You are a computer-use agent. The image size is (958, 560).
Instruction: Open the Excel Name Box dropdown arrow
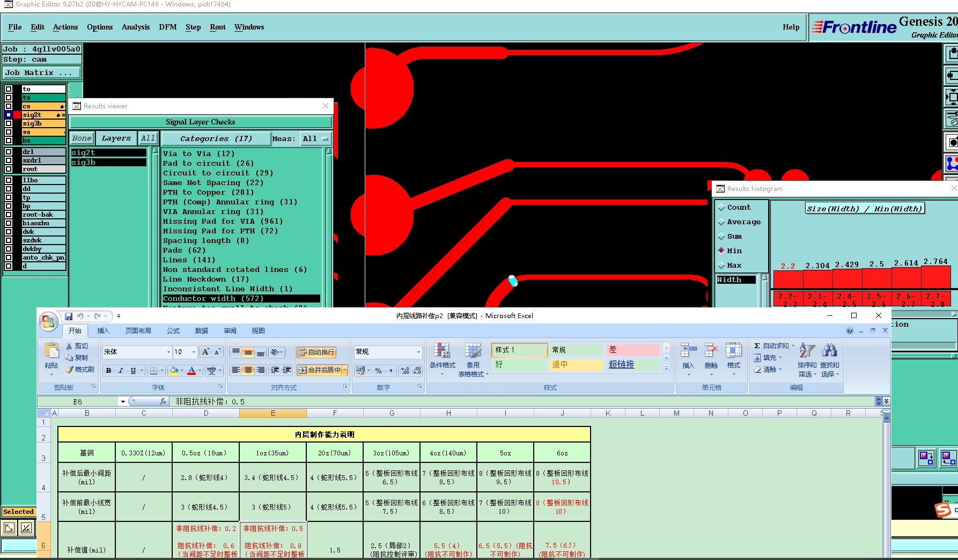pos(123,401)
